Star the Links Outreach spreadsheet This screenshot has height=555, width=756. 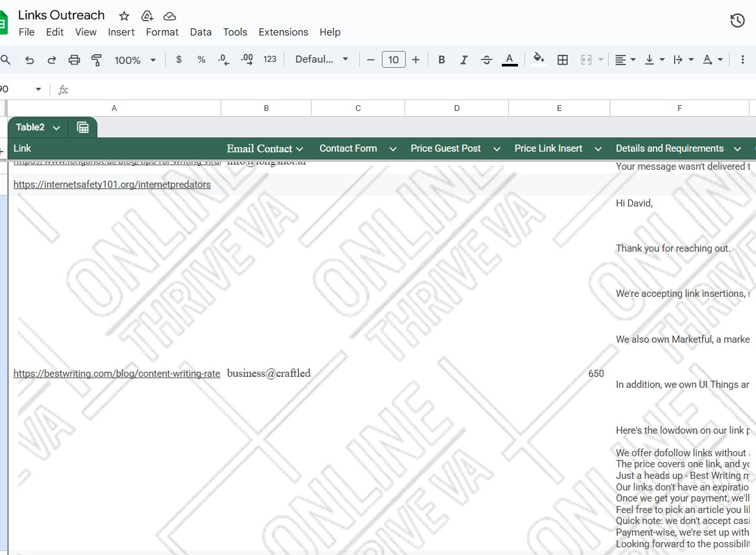123,15
